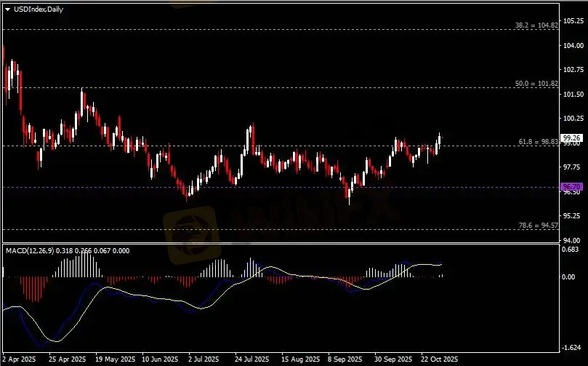This screenshot has height=366, width=588.
Task: Select the USDIndex,Daily chart title
Action: [x=39, y=9]
